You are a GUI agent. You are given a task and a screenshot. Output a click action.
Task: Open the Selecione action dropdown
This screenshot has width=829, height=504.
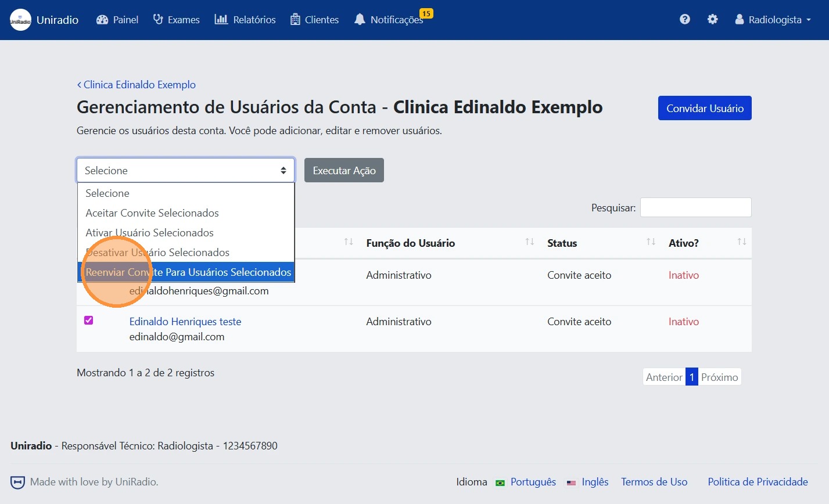(185, 171)
